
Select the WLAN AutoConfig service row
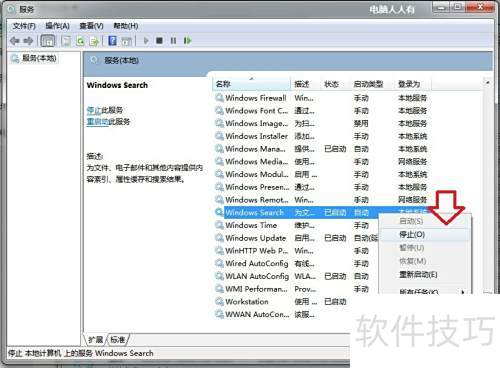click(297, 276)
